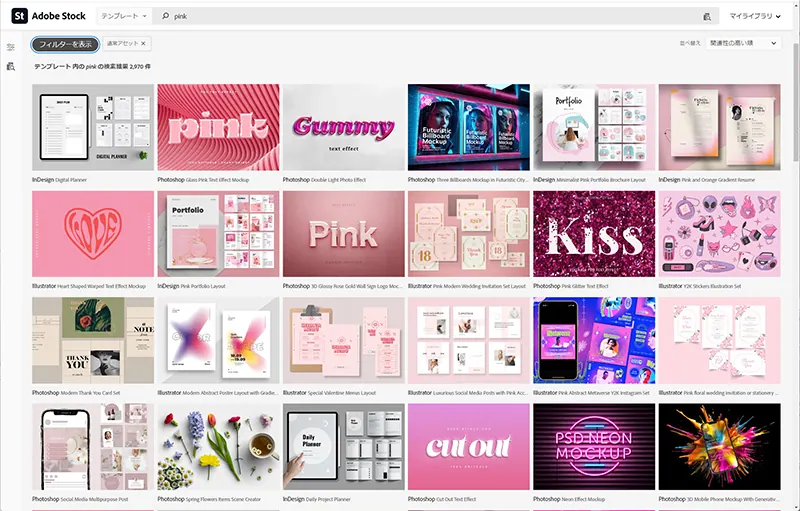Open the Kiss Pink Glitter Text Effect thumbnail
Viewport: 800px width, 511px height.
coord(594,234)
